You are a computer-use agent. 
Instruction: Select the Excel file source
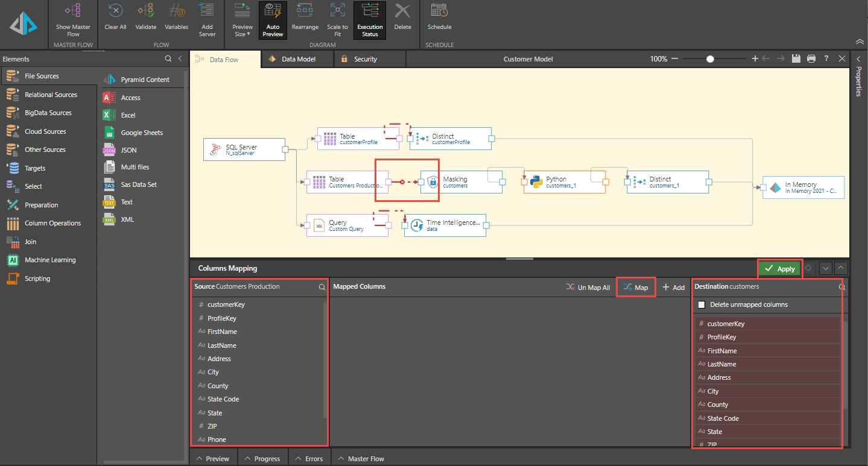tap(142, 115)
